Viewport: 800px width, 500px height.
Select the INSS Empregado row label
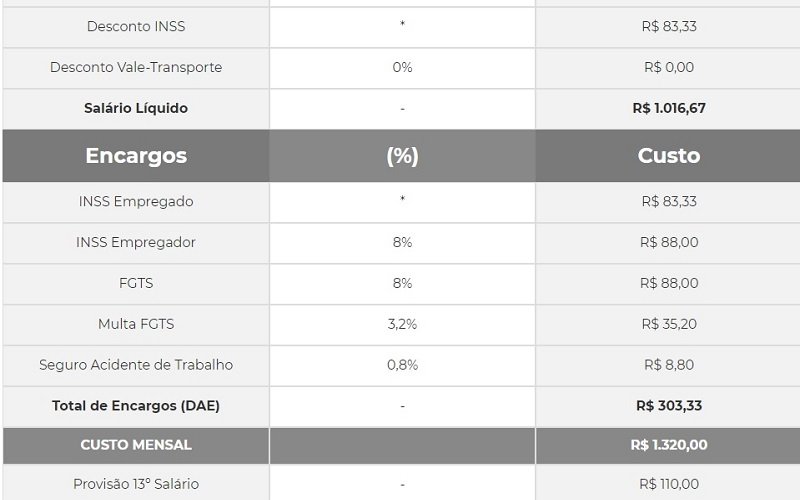tap(136, 202)
